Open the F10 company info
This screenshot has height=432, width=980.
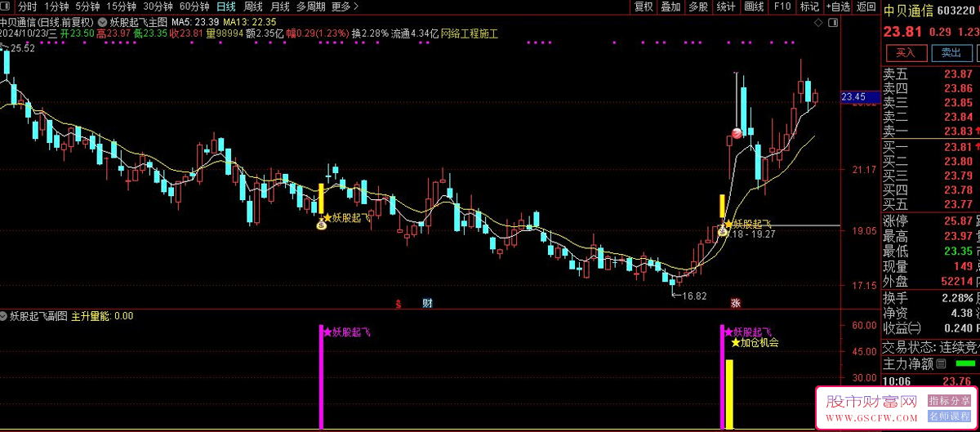pos(782,7)
